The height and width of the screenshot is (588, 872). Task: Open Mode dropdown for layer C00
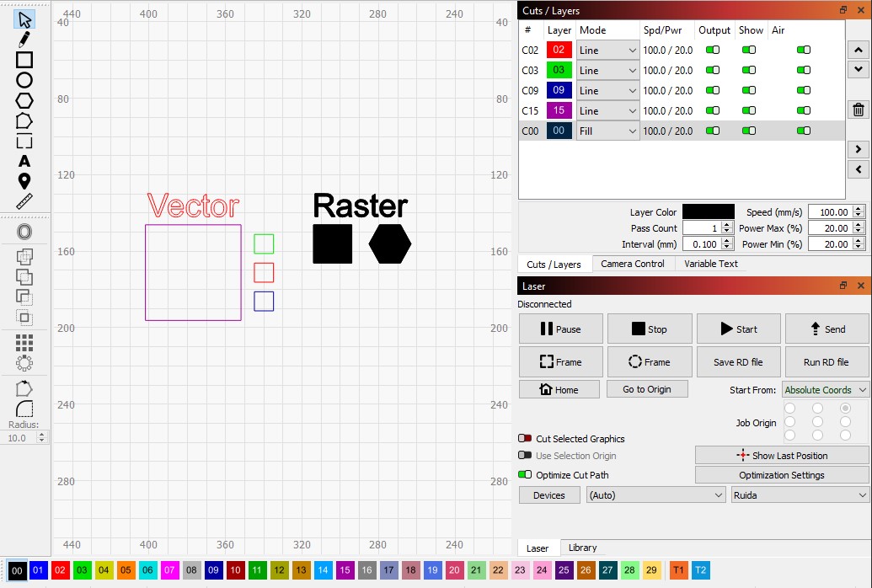[x=607, y=131]
